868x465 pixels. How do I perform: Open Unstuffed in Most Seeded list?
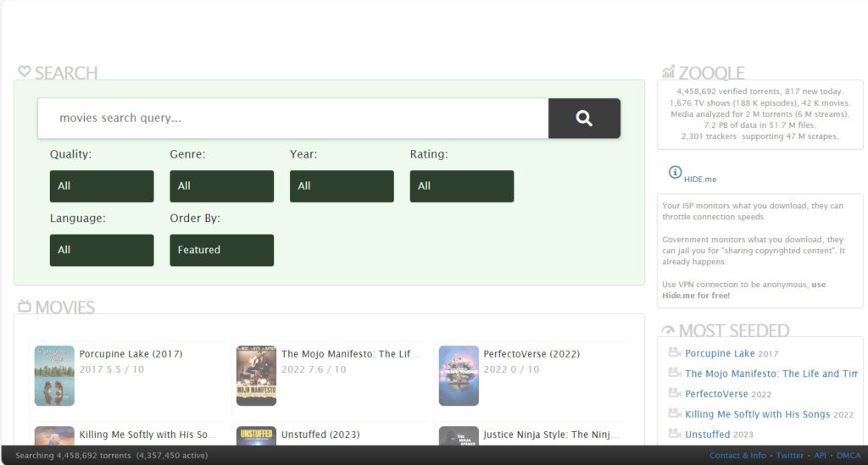pos(708,435)
